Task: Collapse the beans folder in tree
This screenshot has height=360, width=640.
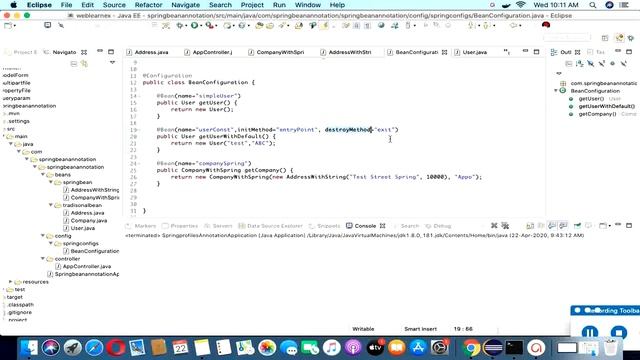Action: [x=43, y=175]
